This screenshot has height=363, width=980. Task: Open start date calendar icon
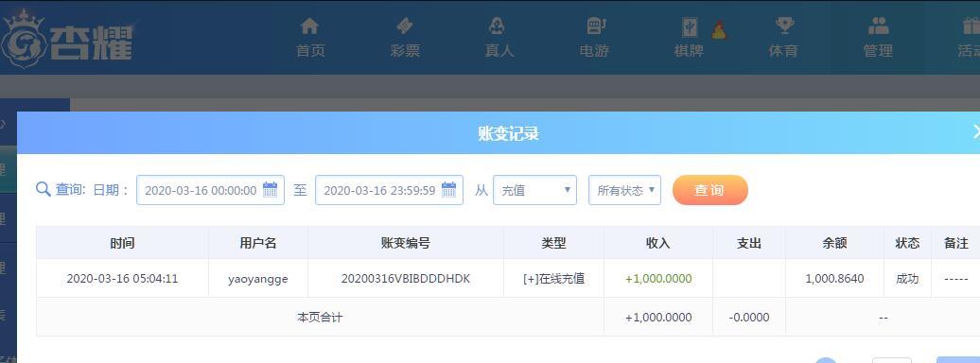270,190
